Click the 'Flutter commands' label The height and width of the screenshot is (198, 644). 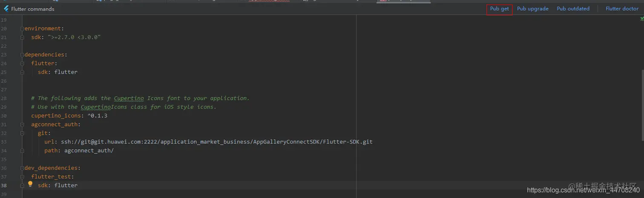[x=33, y=9]
